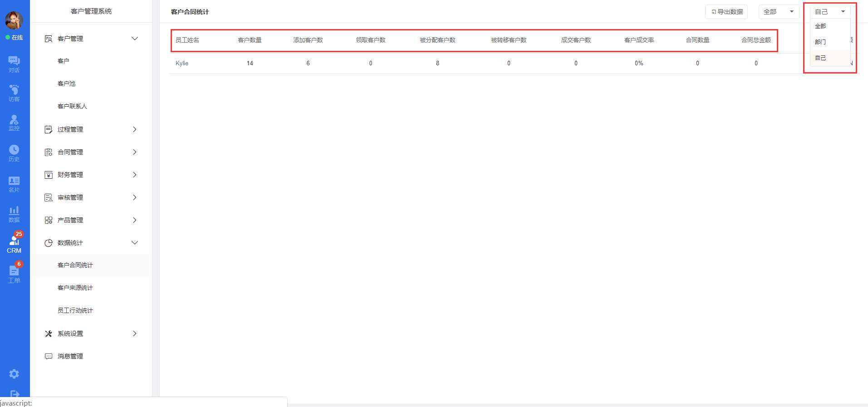
Task: Click the 在线 online status indicator
Action: point(14,37)
